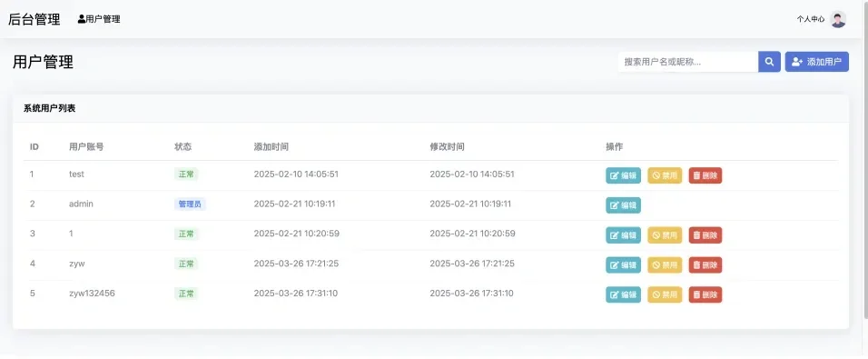
Task: Click the 修改时间 column header
Action: pyautogui.click(x=448, y=147)
